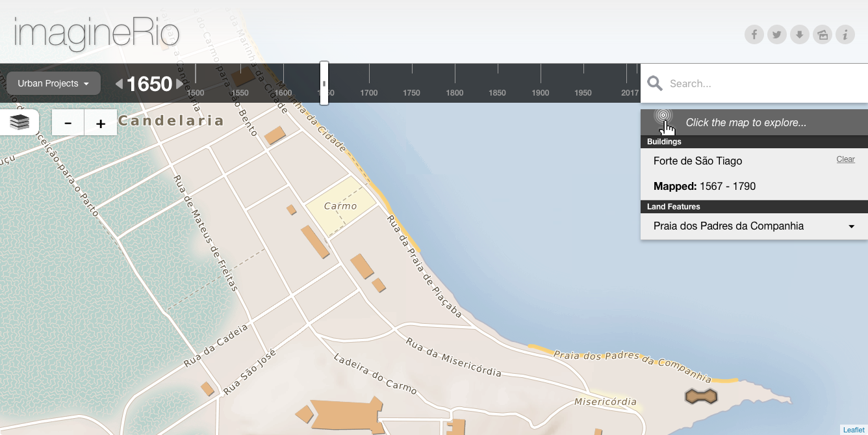
Task: Jump to 1800 on the timeline
Action: [x=455, y=93]
